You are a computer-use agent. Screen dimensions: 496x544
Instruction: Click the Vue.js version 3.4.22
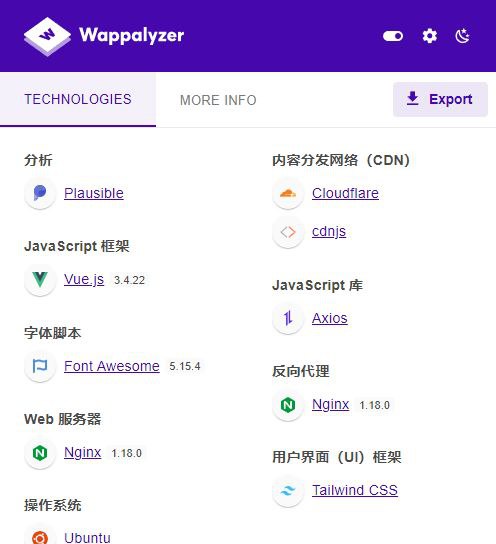click(x=129, y=280)
